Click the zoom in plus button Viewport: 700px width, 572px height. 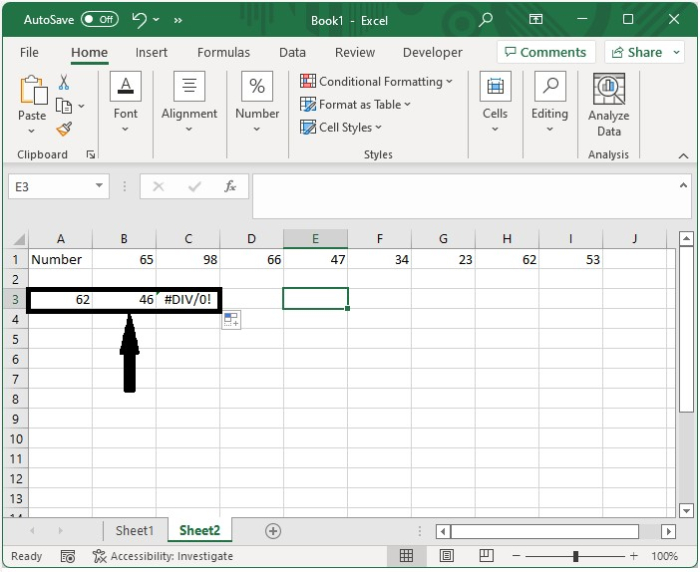point(633,556)
